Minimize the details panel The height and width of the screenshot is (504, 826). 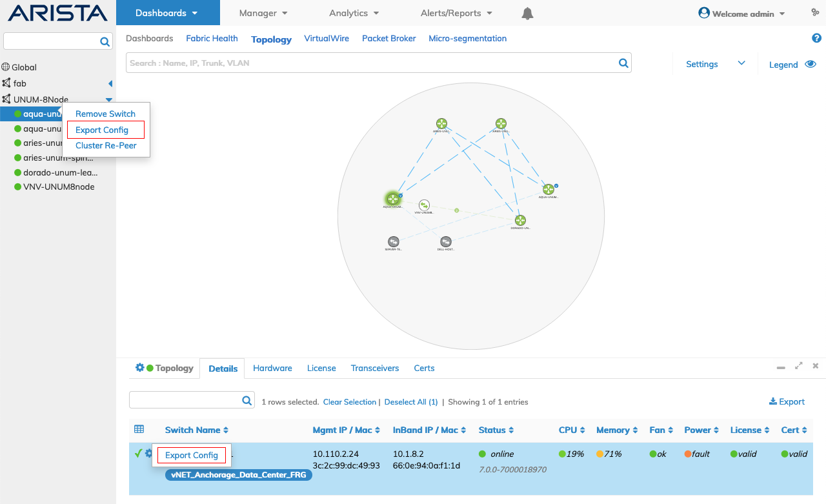[781, 367]
